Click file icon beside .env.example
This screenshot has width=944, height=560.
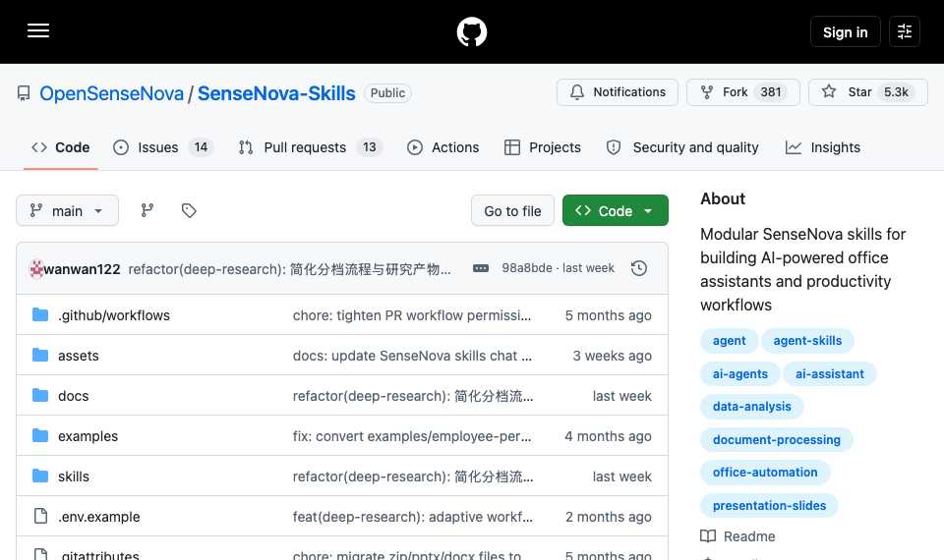(x=40, y=516)
